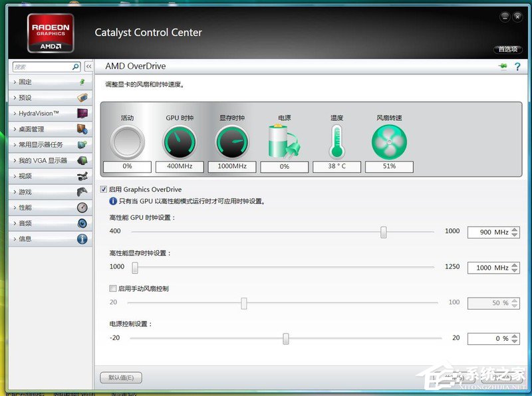This screenshot has height=396, width=532.
Task: Click the search magnifier icon in sidebar
Action: tap(76, 67)
